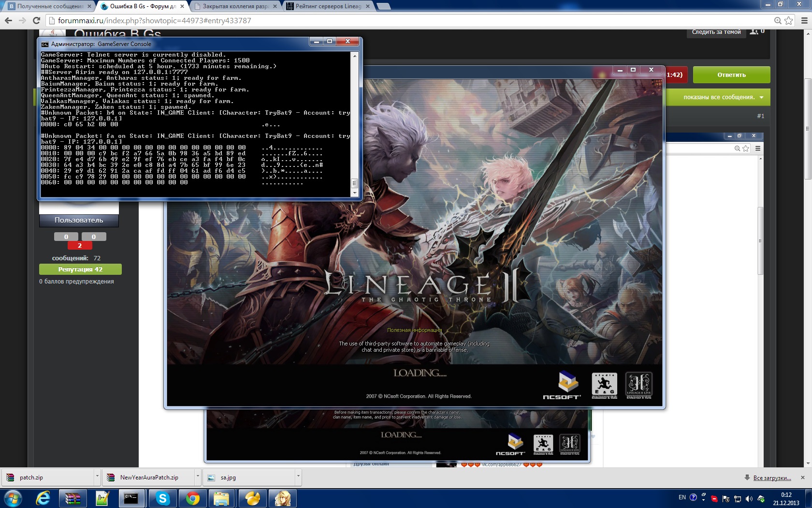Switch to command prompt taskbar window
The width and height of the screenshot is (812, 508).
pyautogui.click(x=131, y=498)
